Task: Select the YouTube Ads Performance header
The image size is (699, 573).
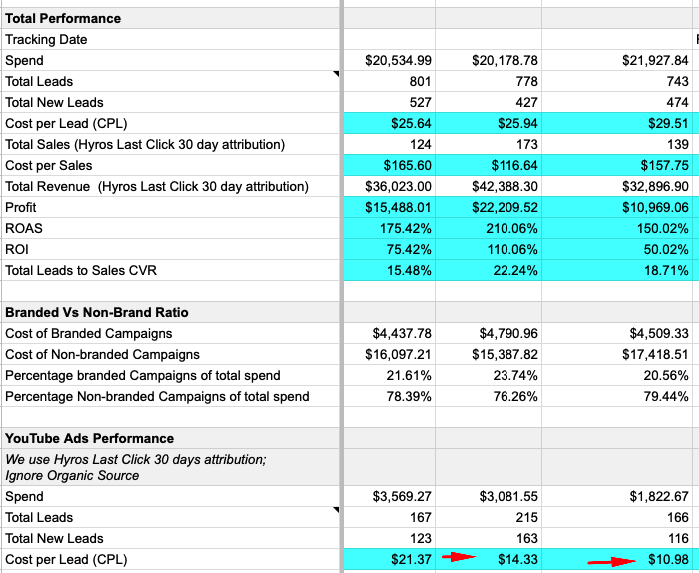Action: click(171, 438)
